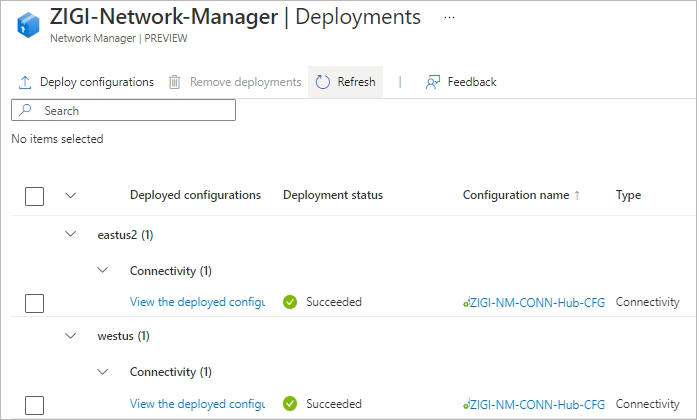Click Succeeded status text in eastus2 row

tap(334, 302)
